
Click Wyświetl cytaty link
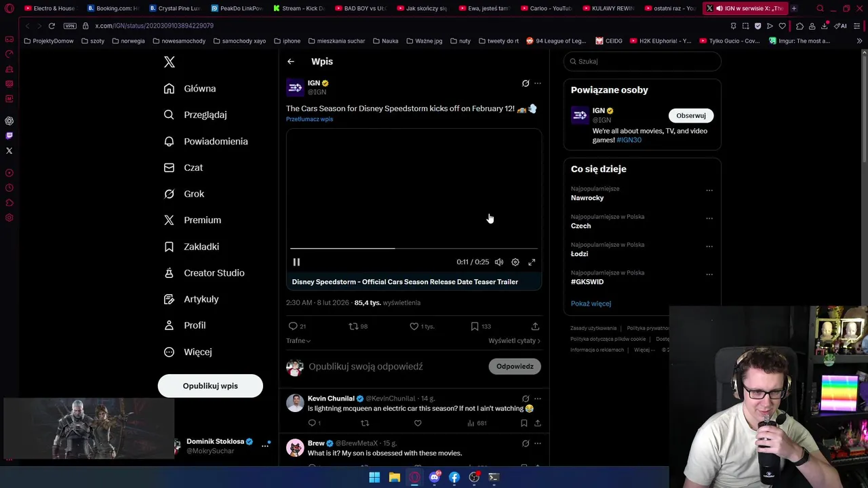(x=514, y=341)
